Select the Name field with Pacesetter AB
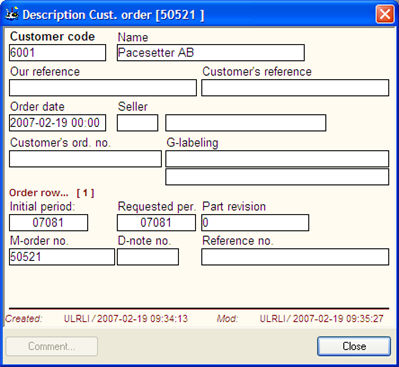Image resolution: width=399 pixels, height=367 pixels. tap(211, 53)
